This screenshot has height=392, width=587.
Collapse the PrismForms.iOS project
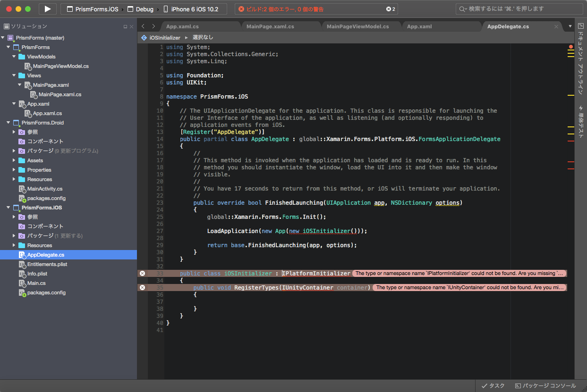click(x=9, y=208)
